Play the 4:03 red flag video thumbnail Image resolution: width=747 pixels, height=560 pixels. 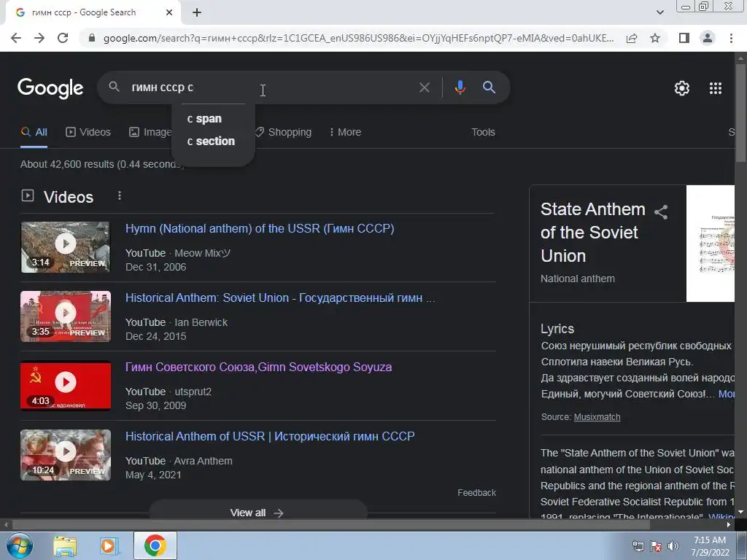coord(65,386)
